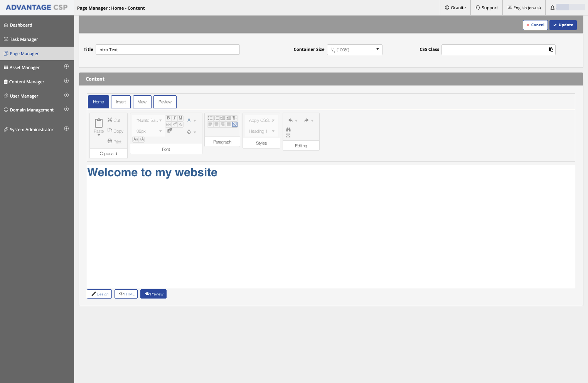Align text to the left
The image size is (588, 383).
point(210,124)
